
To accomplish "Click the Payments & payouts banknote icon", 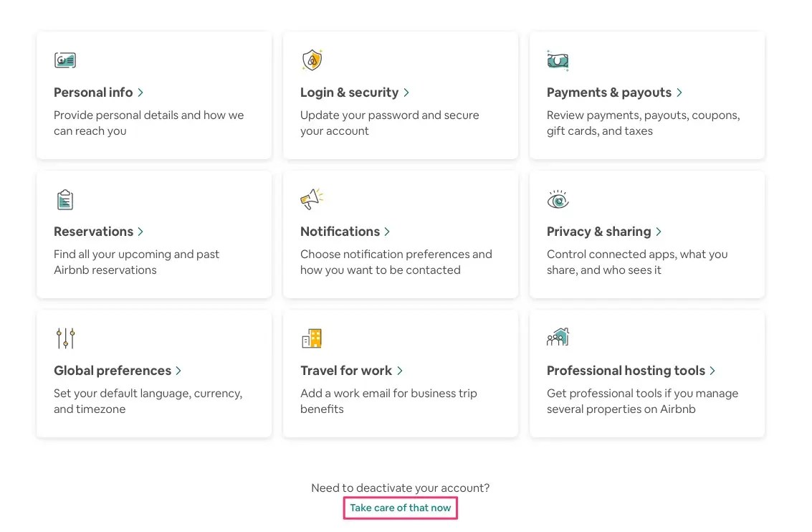I will pyautogui.click(x=558, y=60).
